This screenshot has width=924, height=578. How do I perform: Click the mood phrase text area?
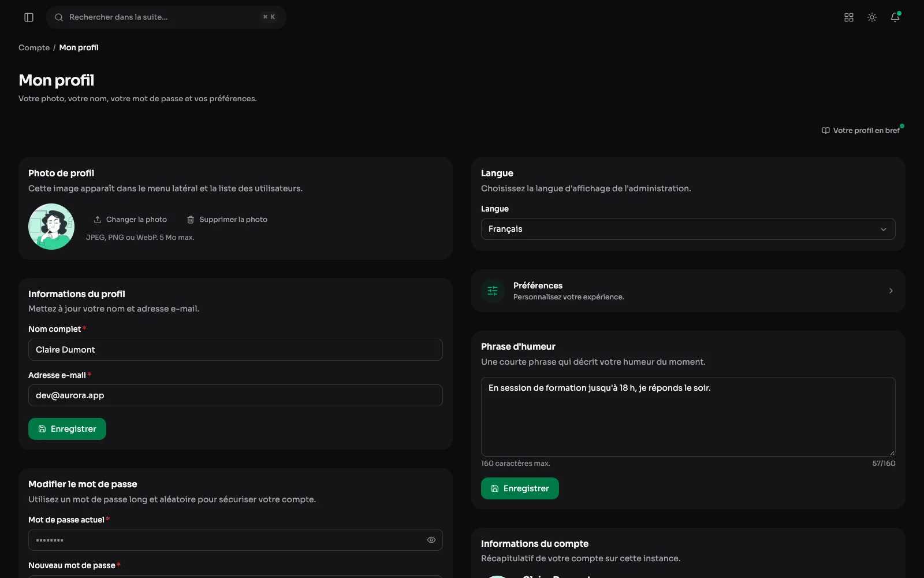(688, 417)
